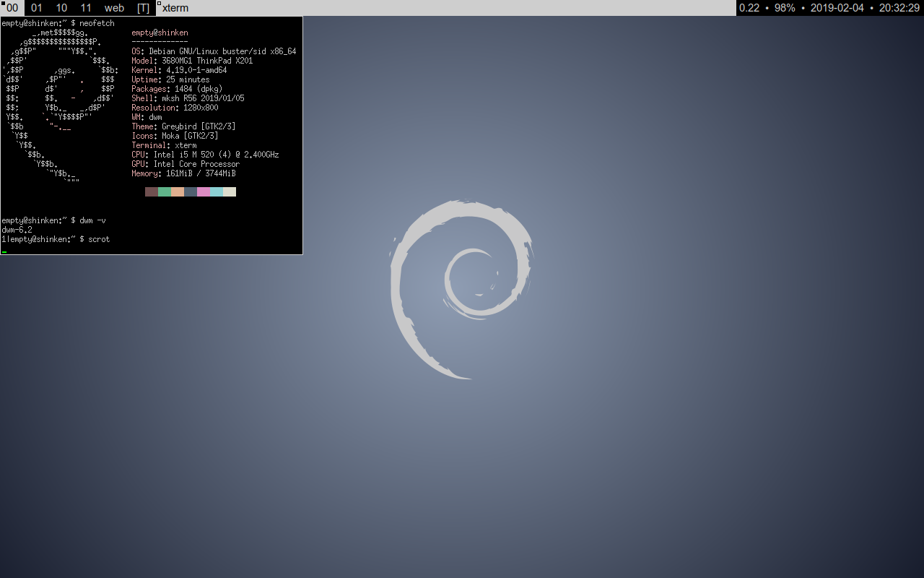The height and width of the screenshot is (578, 924).
Task: Click the 'dwm-6.2' output line
Action: pyautogui.click(x=17, y=229)
